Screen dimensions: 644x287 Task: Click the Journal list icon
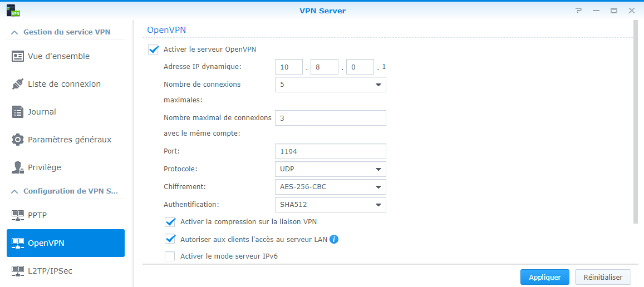tap(18, 112)
